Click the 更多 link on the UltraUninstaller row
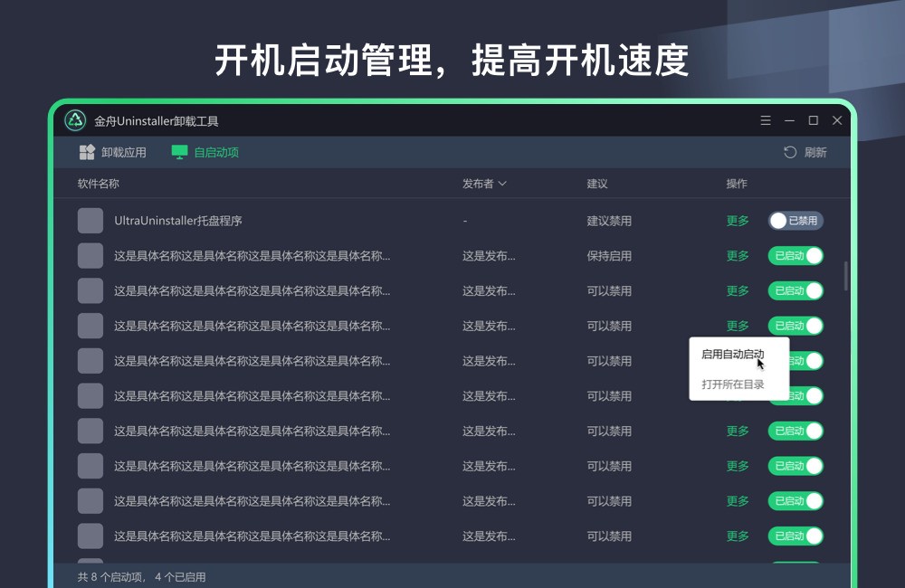 pos(738,220)
